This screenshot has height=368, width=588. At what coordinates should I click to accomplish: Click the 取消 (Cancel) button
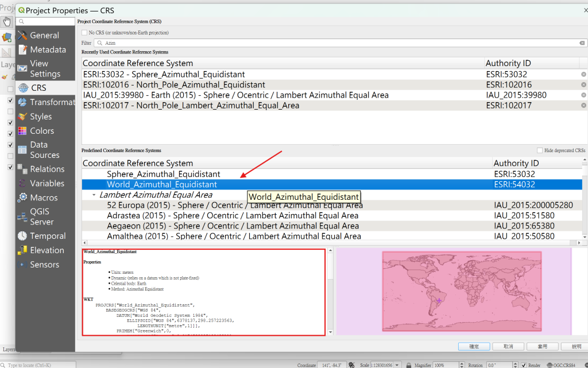click(508, 346)
